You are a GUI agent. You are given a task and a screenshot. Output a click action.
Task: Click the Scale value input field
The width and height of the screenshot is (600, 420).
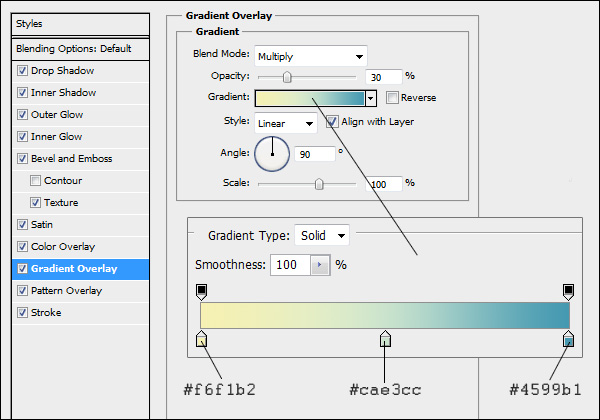(384, 184)
